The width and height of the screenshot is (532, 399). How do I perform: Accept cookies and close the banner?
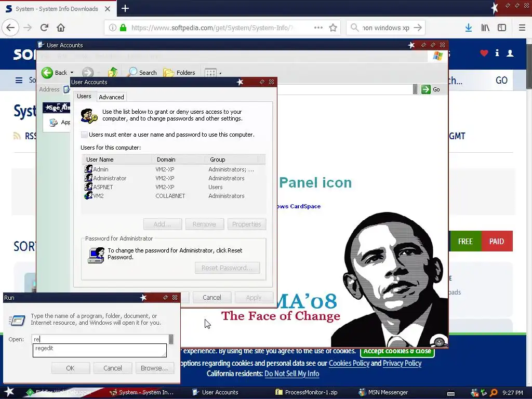[397, 352]
